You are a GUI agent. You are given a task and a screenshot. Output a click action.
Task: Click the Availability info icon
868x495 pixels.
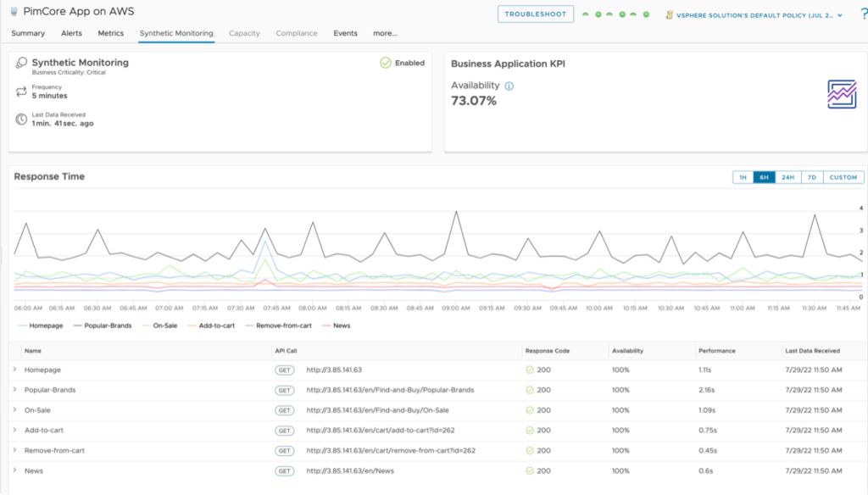[x=509, y=86]
